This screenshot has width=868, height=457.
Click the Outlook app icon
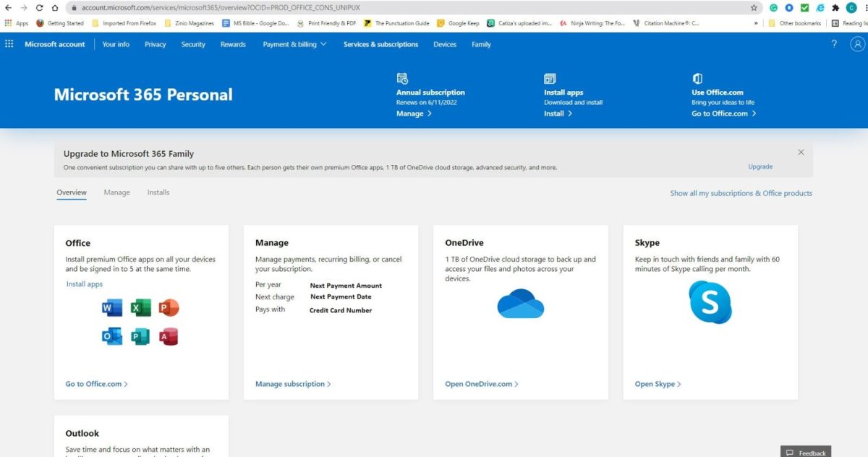(x=112, y=336)
